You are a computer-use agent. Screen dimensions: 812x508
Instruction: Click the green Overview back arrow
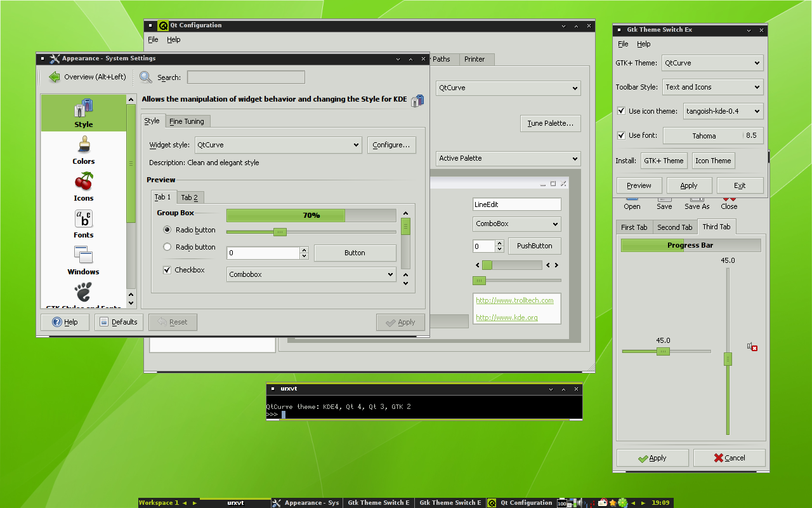point(55,77)
